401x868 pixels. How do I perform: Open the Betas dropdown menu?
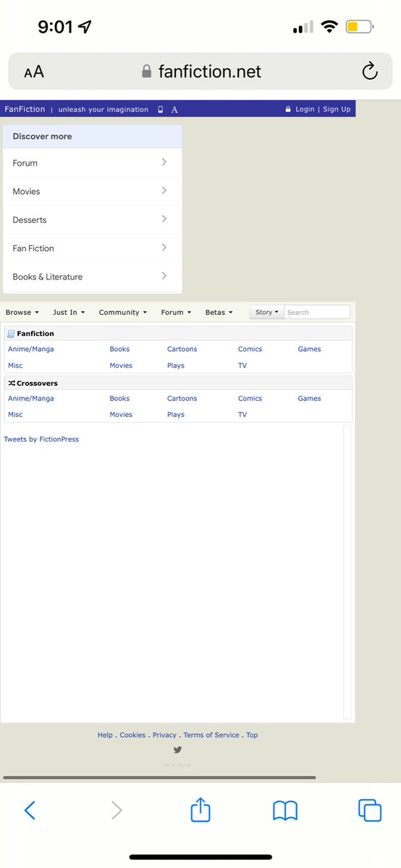tap(219, 312)
